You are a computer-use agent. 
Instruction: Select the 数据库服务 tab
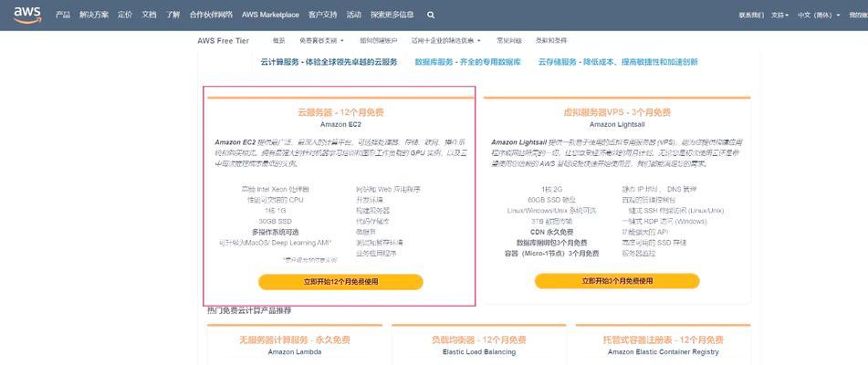point(467,62)
